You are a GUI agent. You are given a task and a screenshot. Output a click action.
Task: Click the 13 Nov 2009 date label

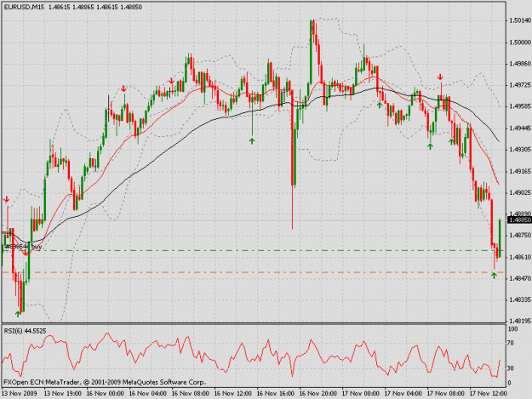point(19,394)
